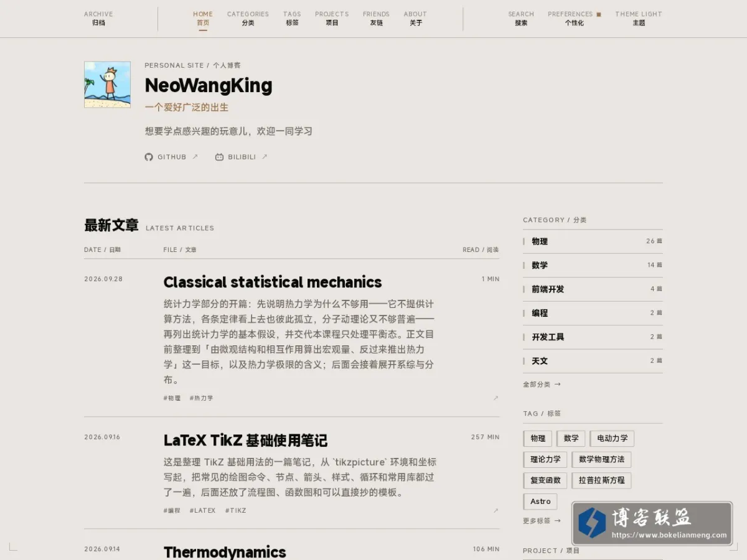Viewport: 747px width, 560px height.
Task: Click the 257 MIN read time
Action: click(x=485, y=437)
